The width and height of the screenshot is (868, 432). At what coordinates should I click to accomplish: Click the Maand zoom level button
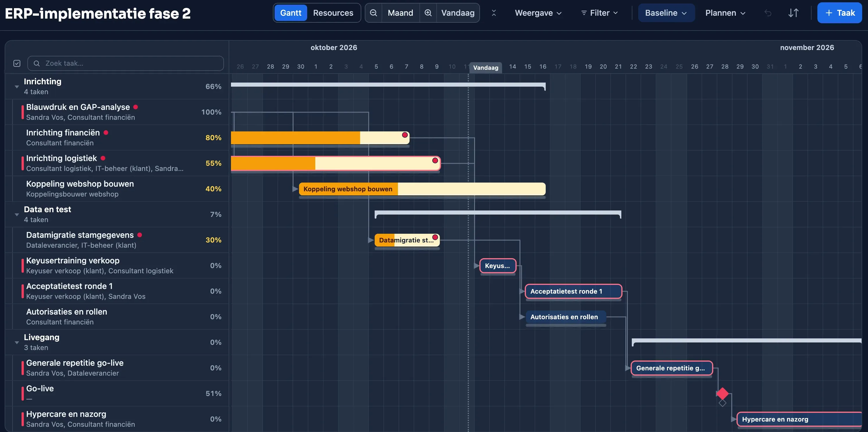click(x=400, y=13)
